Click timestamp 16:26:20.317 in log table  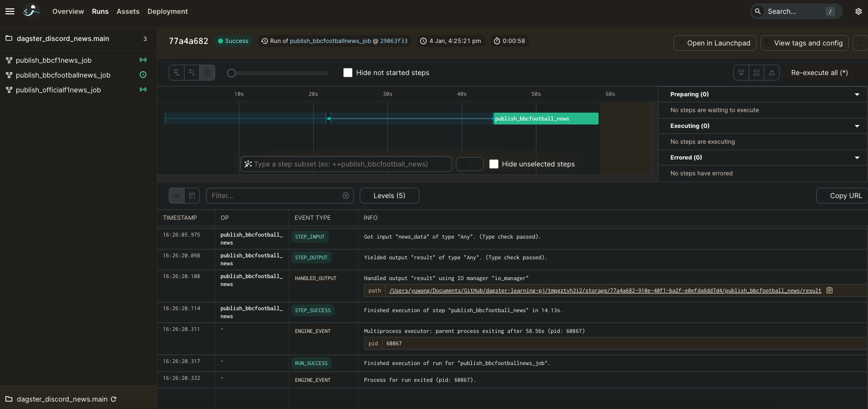pyautogui.click(x=182, y=361)
